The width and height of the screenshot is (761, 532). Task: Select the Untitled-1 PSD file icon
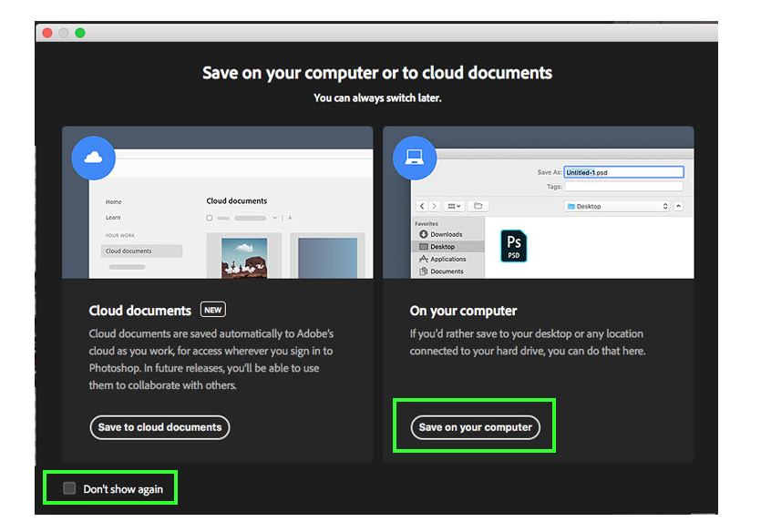click(514, 244)
